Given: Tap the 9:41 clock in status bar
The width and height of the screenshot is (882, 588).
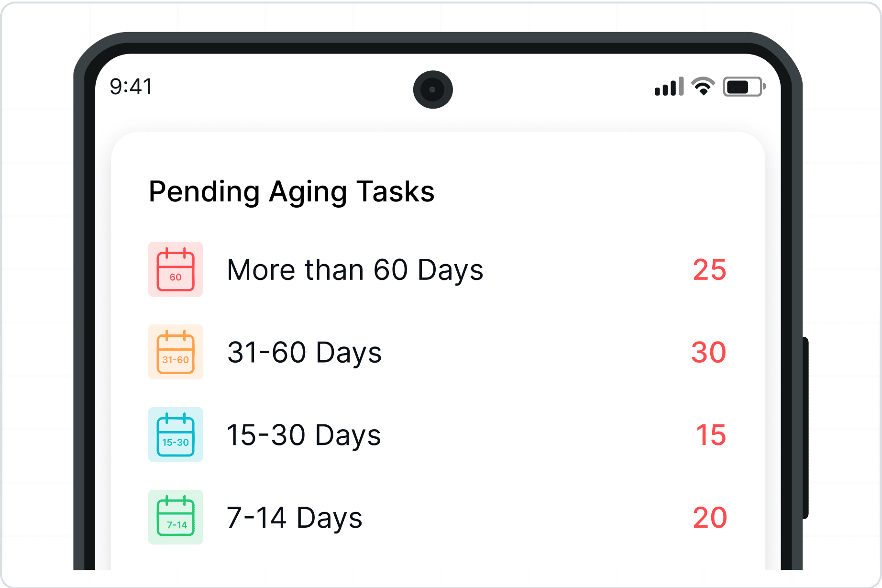Looking at the screenshot, I should point(131,87).
